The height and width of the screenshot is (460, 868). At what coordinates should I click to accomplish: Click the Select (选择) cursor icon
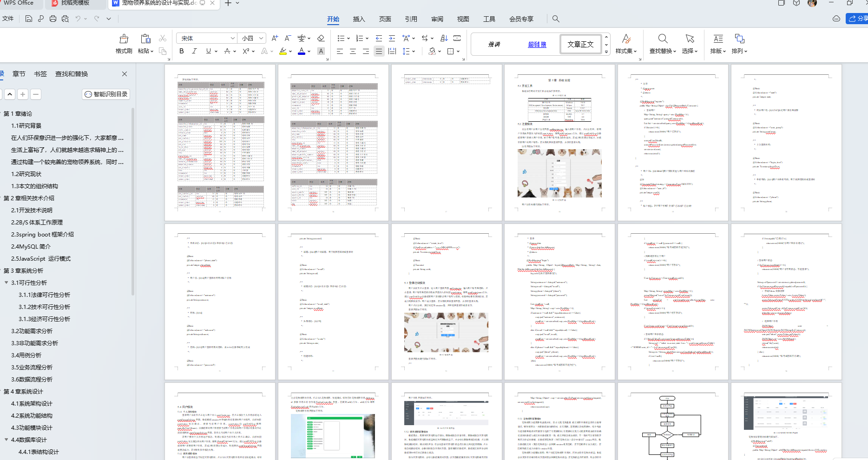tap(690, 39)
